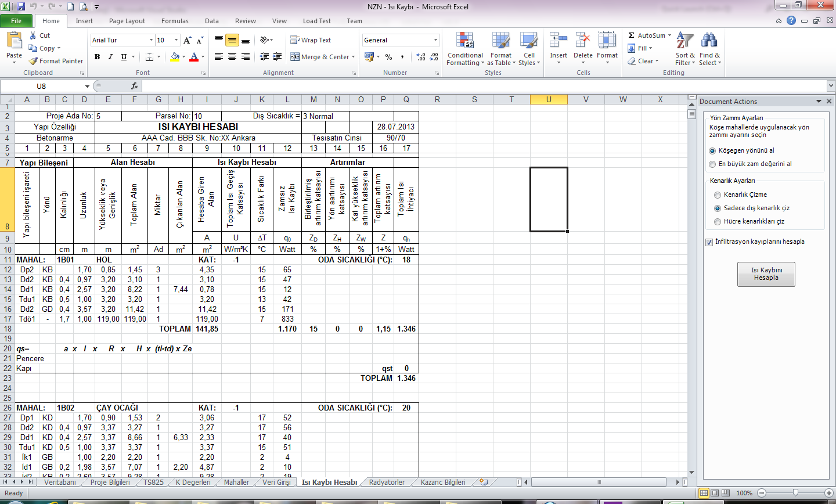The image size is (836, 504).
Task: Click inside the Name Box field
Action: (42, 86)
